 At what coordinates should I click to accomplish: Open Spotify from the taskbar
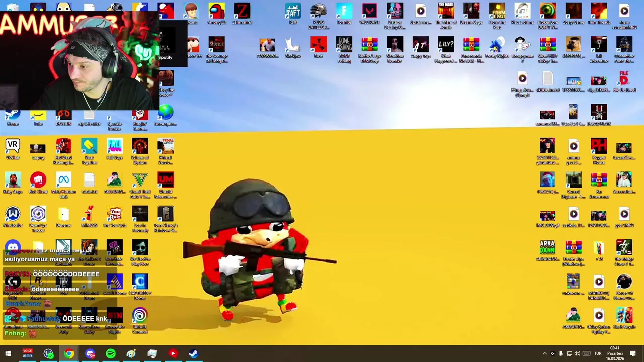(111, 354)
